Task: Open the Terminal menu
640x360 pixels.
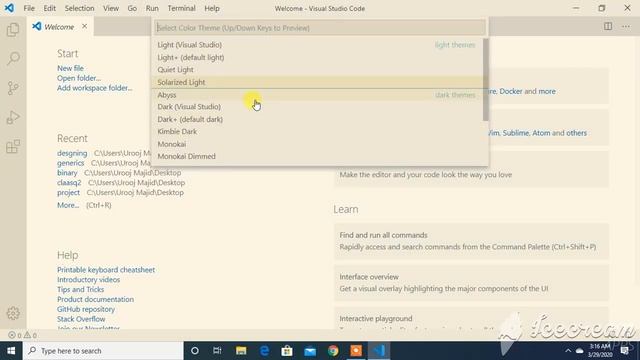Action: pos(181,8)
